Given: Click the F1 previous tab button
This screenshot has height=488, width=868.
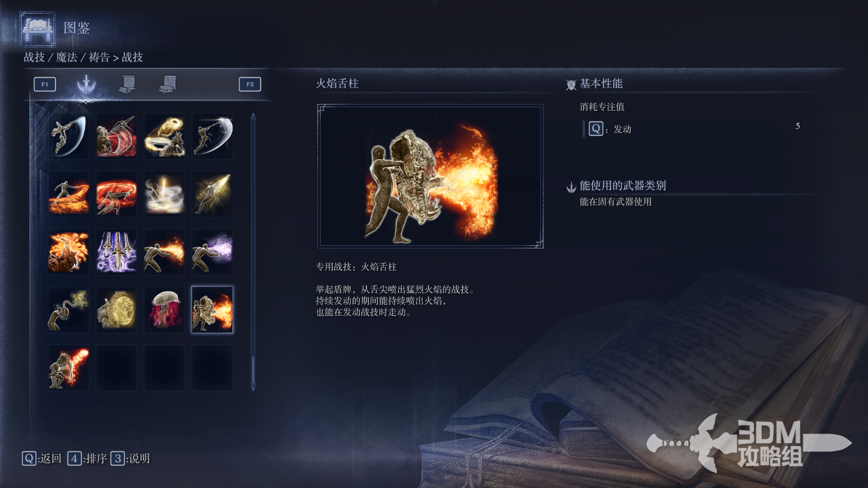Looking at the screenshot, I should 45,84.
